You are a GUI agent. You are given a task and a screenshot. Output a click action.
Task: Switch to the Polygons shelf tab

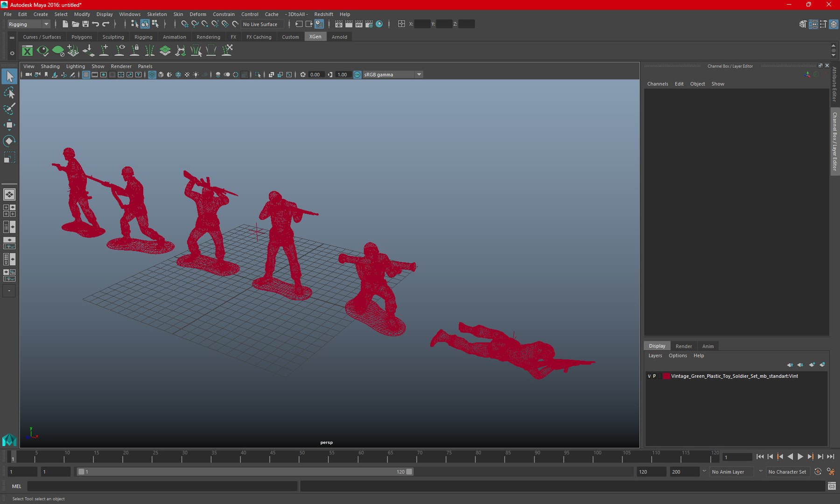point(82,37)
